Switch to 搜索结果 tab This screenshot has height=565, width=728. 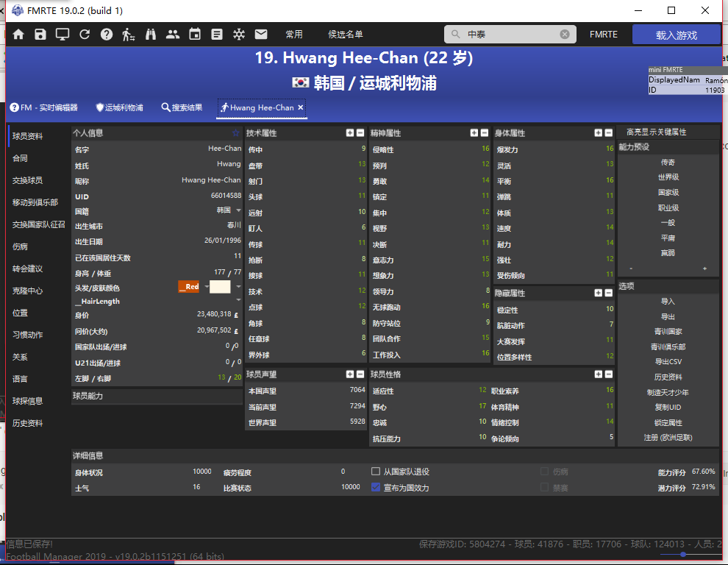pos(182,108)
